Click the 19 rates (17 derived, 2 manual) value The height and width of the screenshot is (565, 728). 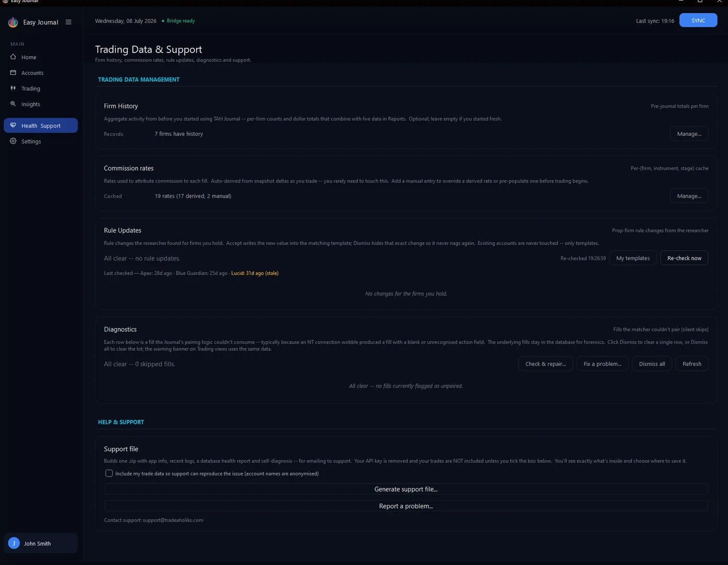tap(193, 196)
